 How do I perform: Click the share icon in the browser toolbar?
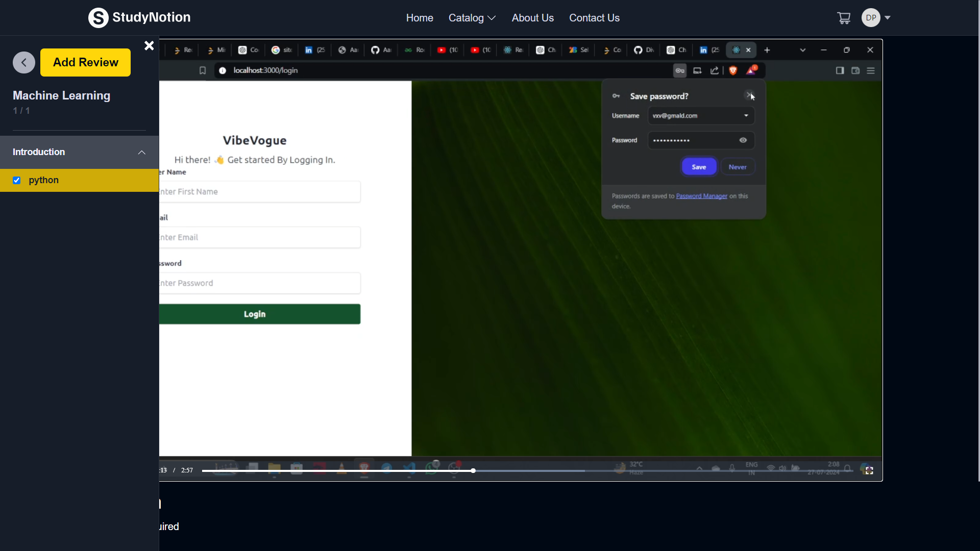pos(715,70)
